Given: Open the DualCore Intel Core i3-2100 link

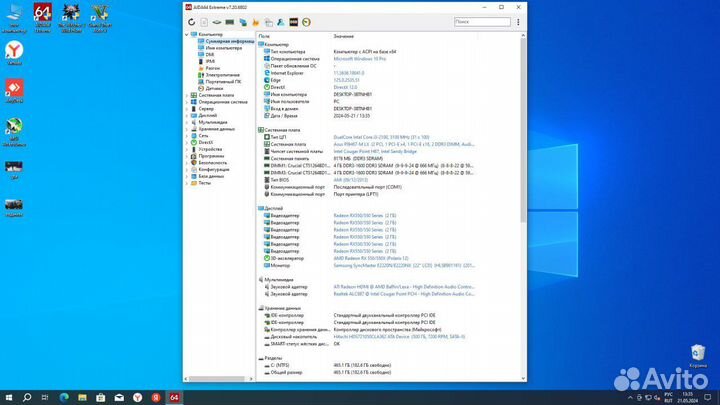Looking at the screenshot, I should [381, 137].
